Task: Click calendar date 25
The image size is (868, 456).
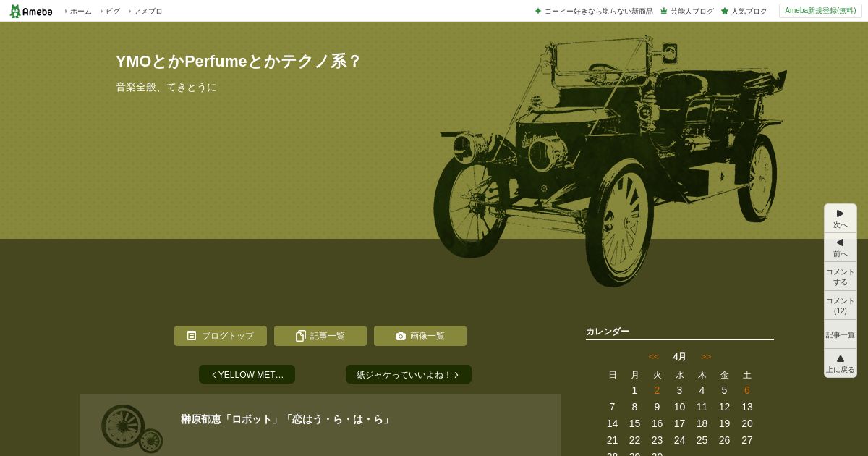Action: click(x=702, y=440)
